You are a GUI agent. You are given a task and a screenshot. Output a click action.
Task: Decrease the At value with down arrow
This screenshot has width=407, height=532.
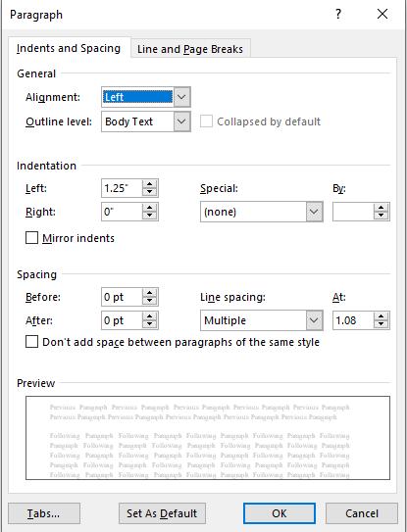point(381,324)
